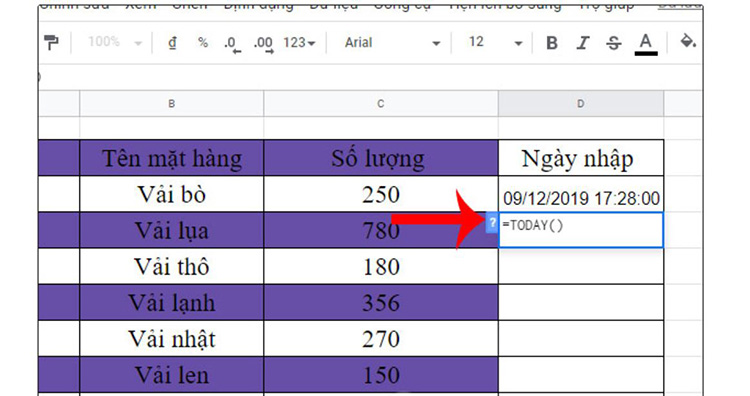The height and width of the screenshot is (396, 750).
Task: Select column D header
Action: coord(581,103)
